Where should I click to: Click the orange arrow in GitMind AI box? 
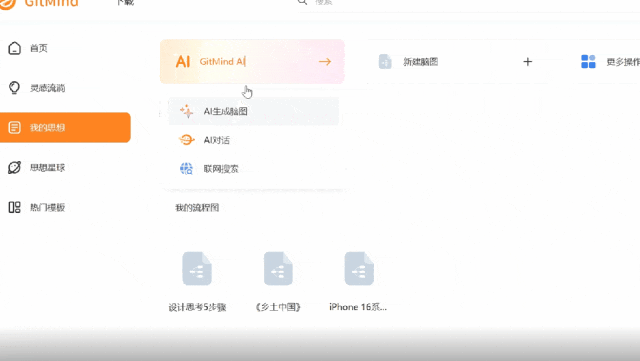325,62
